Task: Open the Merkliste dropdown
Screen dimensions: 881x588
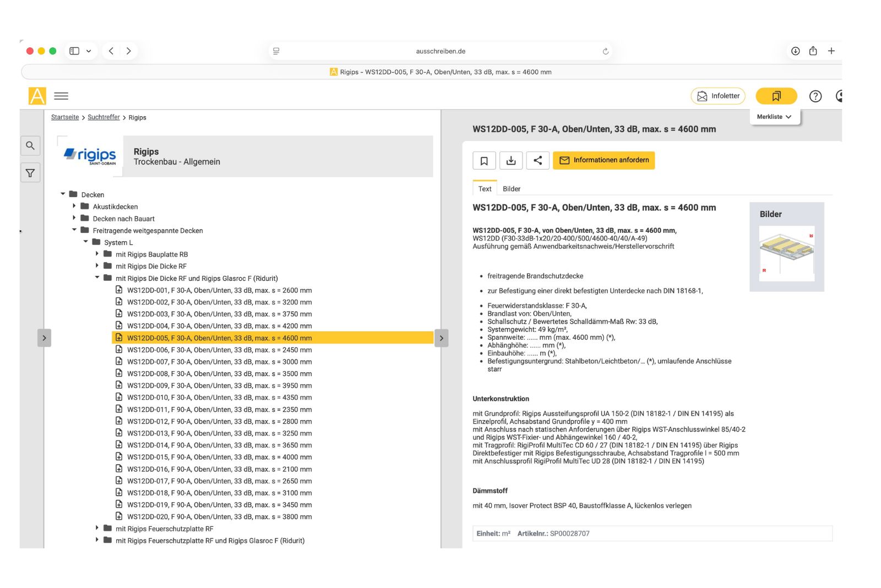Action: point(774,117)
